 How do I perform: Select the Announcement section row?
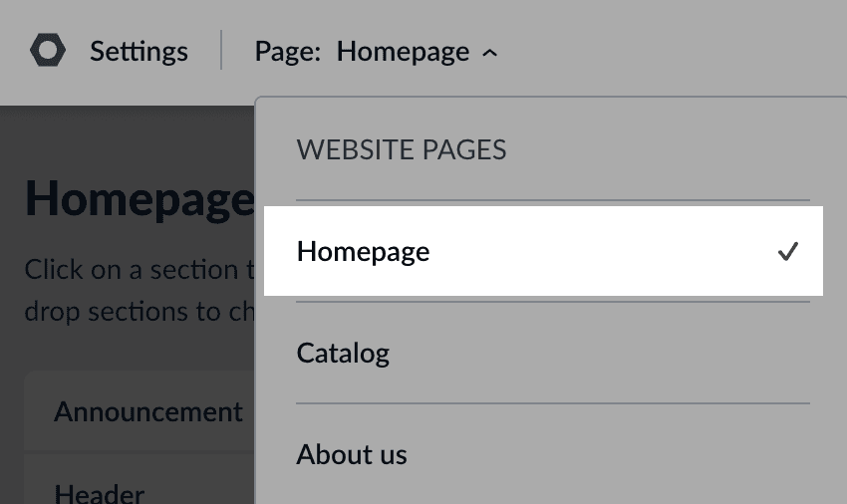147,412
